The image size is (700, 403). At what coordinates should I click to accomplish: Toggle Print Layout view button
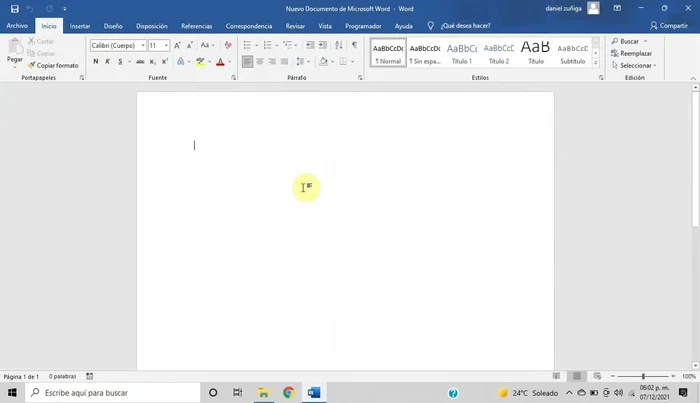coord(577,376)
